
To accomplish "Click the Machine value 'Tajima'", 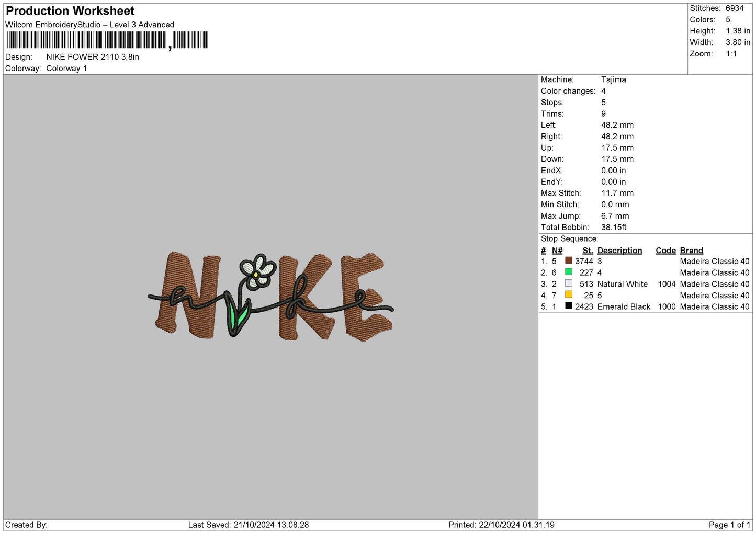I will coord(614,79).
